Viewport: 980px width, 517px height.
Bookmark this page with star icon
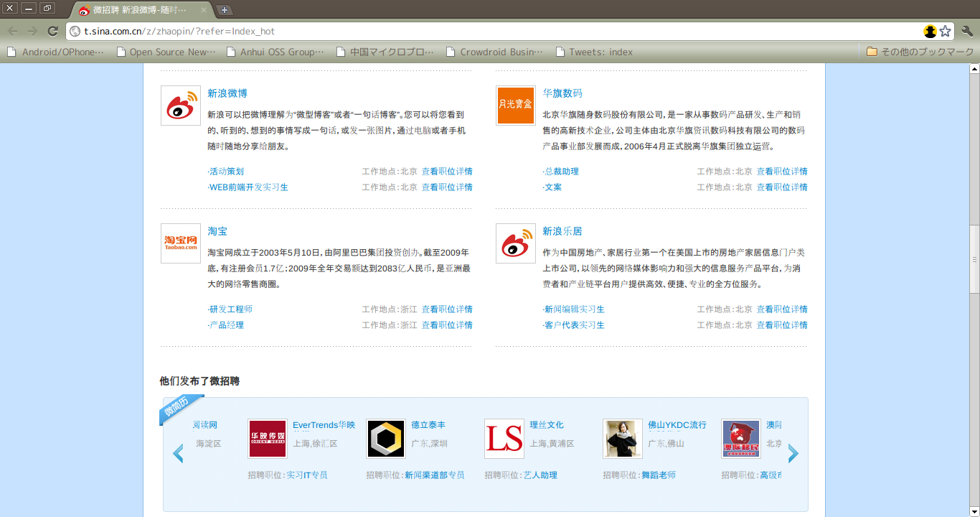[946, 31]
